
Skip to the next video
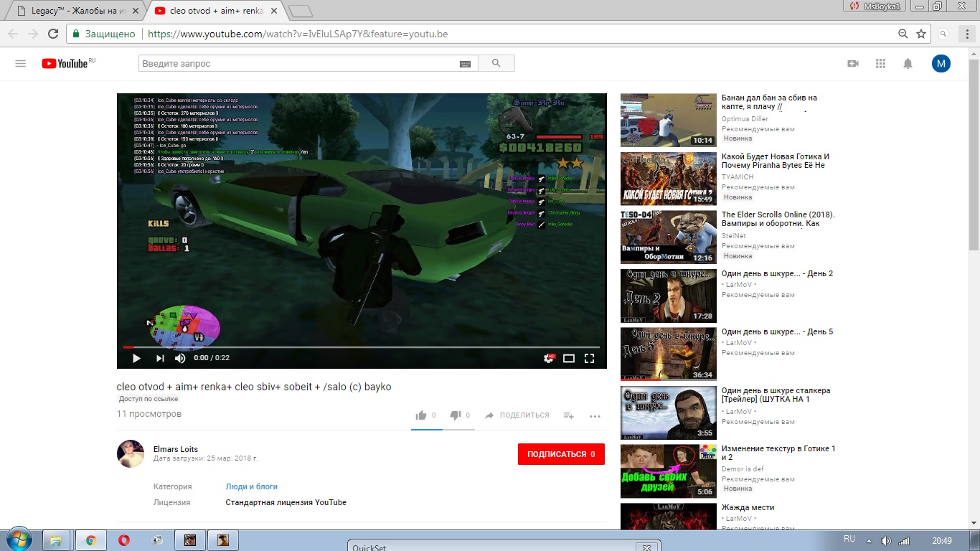click(x=160, y=358)
